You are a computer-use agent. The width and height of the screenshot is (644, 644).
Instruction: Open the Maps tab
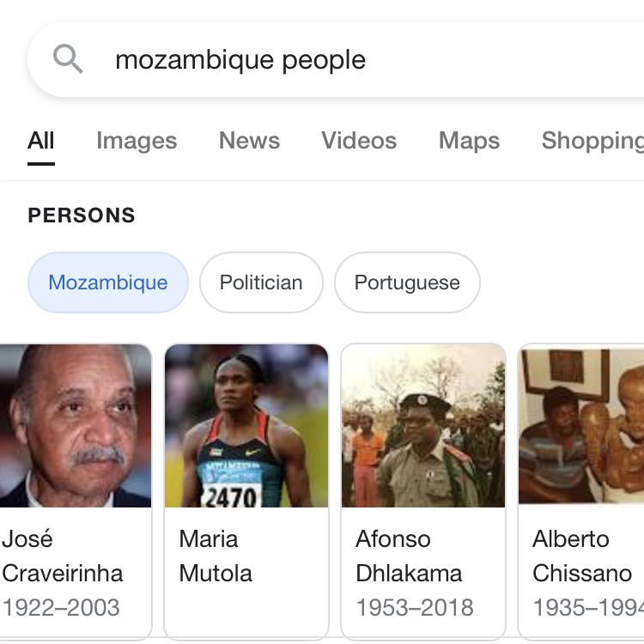click(469, 141)
